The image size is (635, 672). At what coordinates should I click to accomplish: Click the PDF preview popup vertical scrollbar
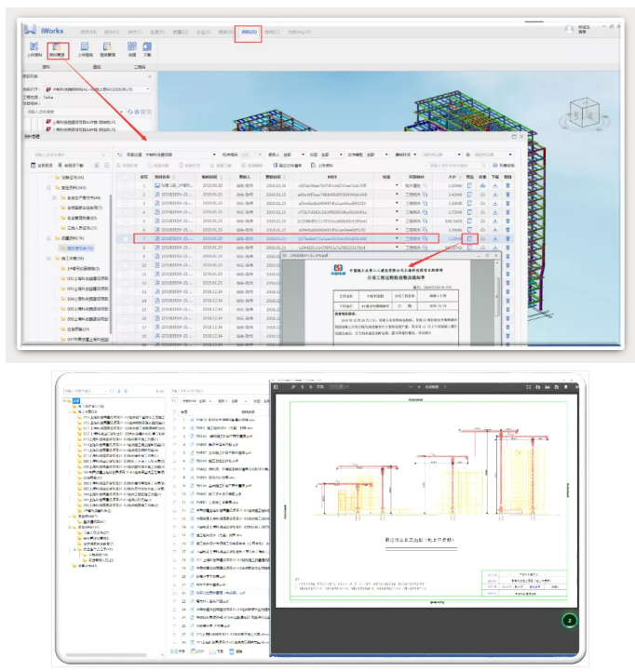click(496, 296)
